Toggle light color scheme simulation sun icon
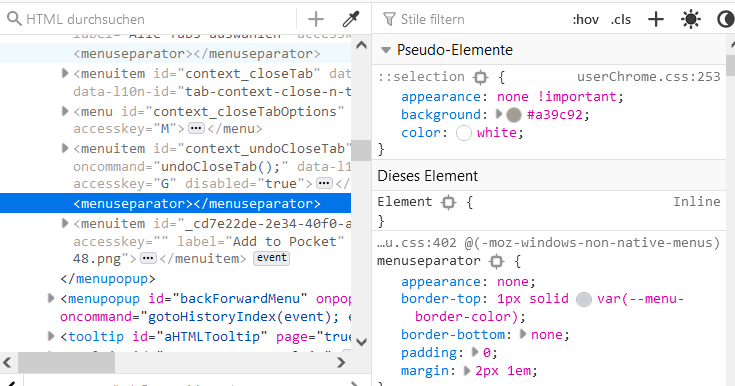 [x=690, y=19]
